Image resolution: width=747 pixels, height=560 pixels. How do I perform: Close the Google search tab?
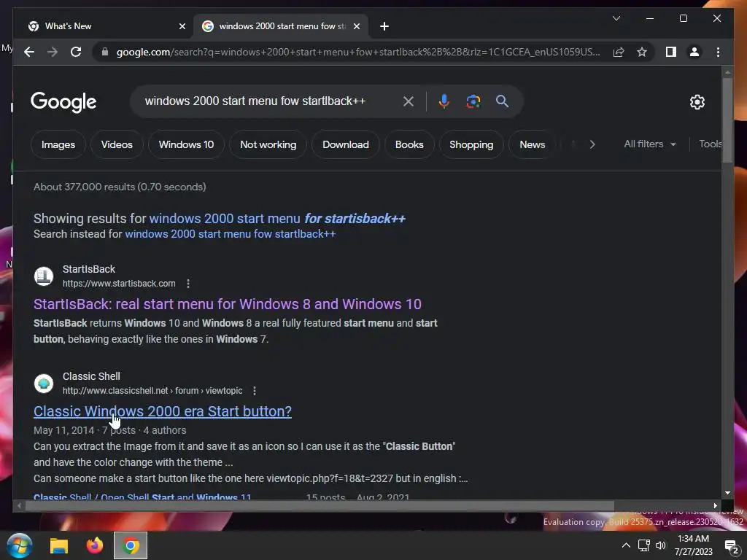pyautogui.click(x=356, y=26)
